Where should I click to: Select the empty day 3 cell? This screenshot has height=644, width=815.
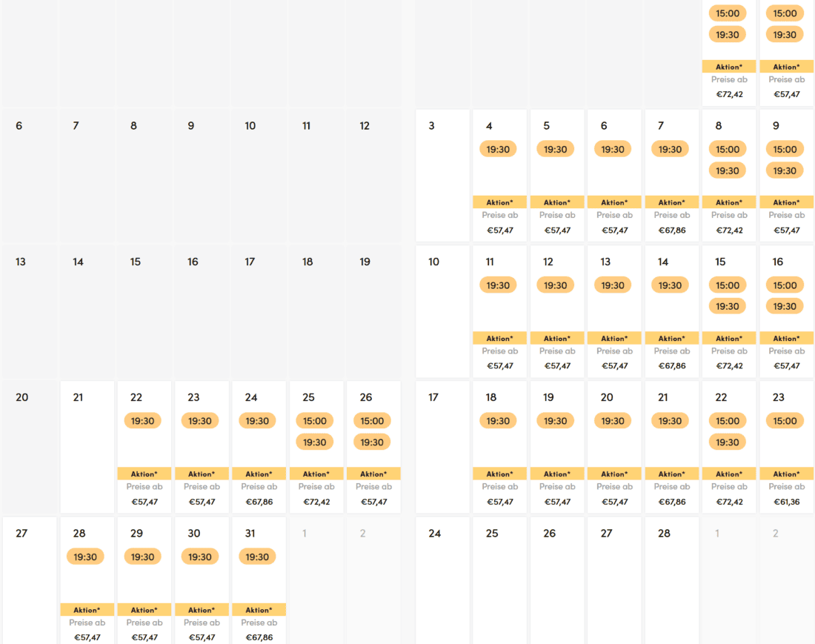tap(442, 176)
